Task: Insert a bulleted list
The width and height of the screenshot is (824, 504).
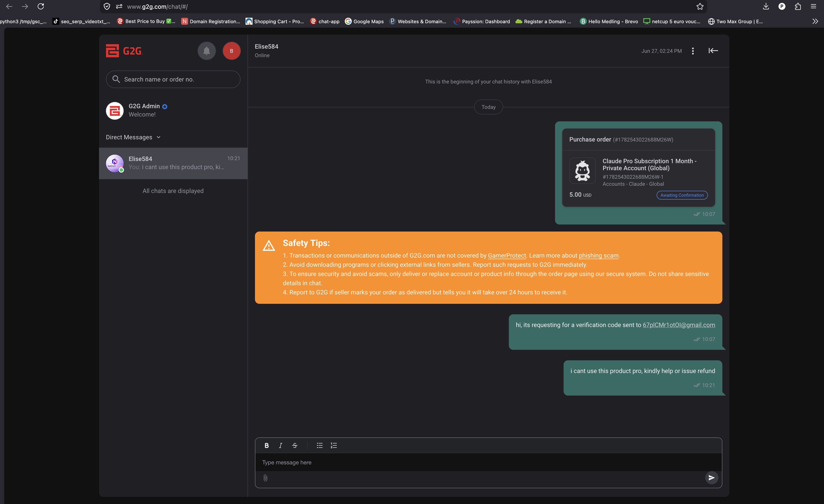Action: coord(320,446)
